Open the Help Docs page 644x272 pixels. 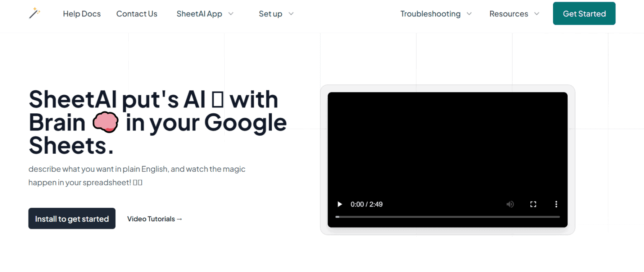[82, 14]
